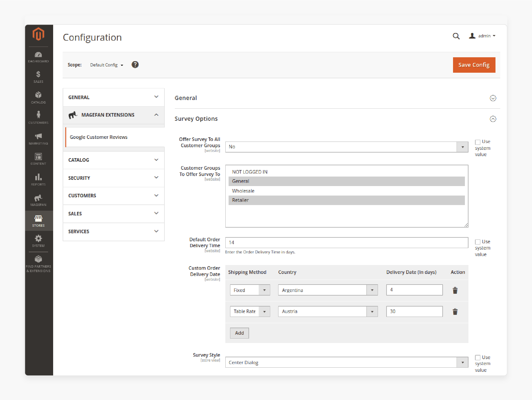Select Google Customer Reviews menu item
The width and height of the screenshot is (532, 400).
click(115, 137)
